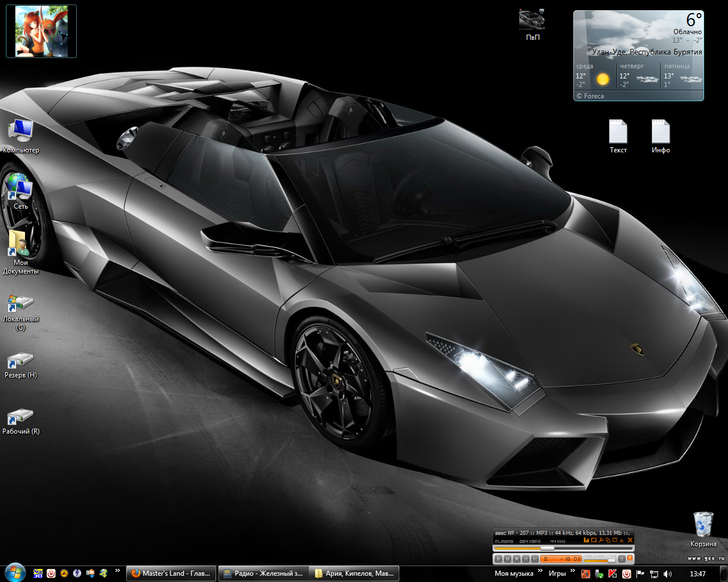Click the © Foreca link in the weather gadget
The height and width of the screenshot is (582, 728).
(x=590, y=96)
